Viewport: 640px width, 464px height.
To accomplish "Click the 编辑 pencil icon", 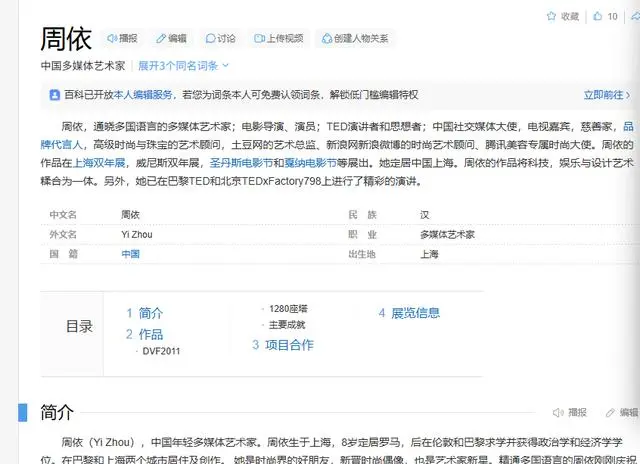I will [160, 39].
